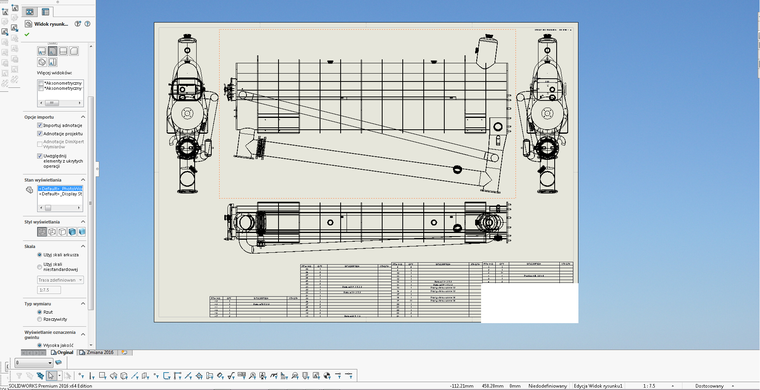The image size is (760, 390).
Task: Open the PropertyManager tab icon at panel top
Action: pos(45,12)
